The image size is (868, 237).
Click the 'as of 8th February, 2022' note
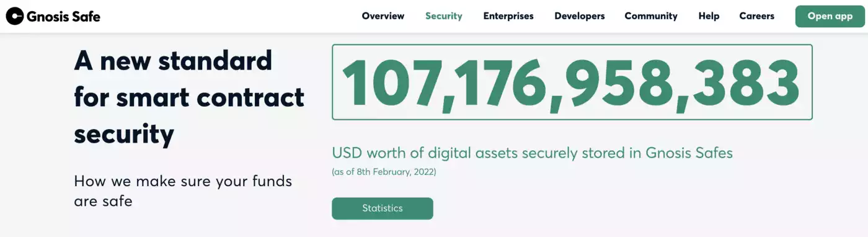(x=384, y=172)
